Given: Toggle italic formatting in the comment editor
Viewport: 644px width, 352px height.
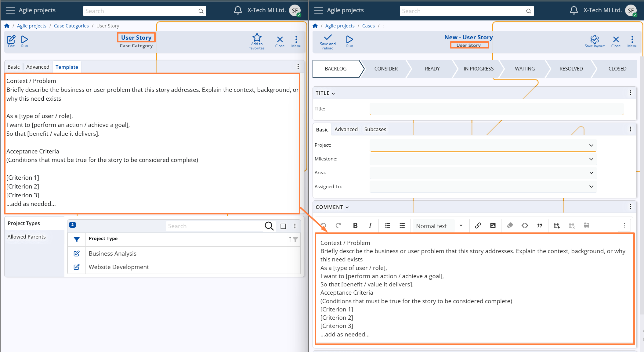Looking at the screenshot, I should 370,226.
